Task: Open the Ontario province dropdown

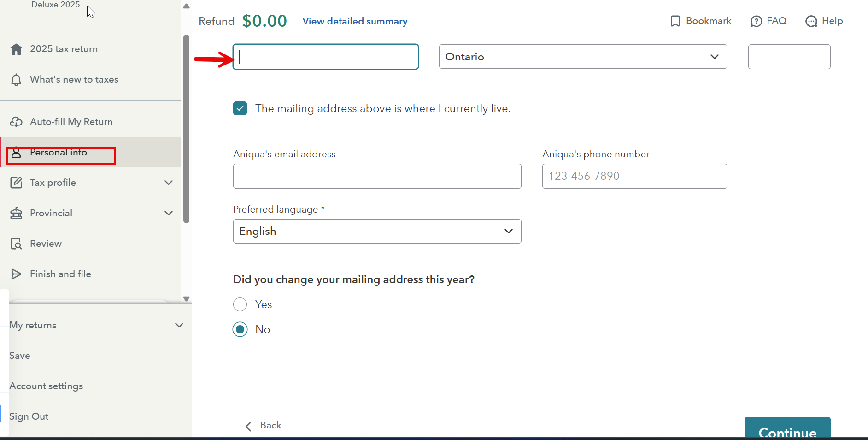Action: [x=583, y=57]
